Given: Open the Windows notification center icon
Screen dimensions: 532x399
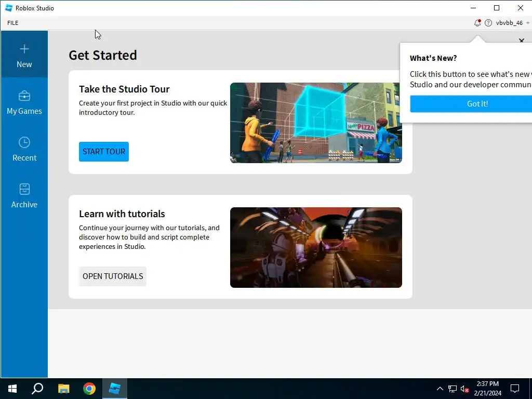Looking at the screenshot, I should click(x=515, y=389).
